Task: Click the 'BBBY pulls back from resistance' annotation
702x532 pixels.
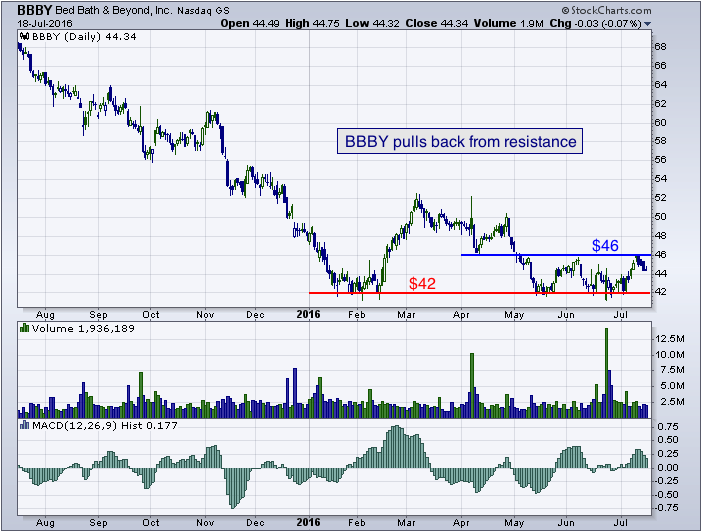Action: [460, 142]
